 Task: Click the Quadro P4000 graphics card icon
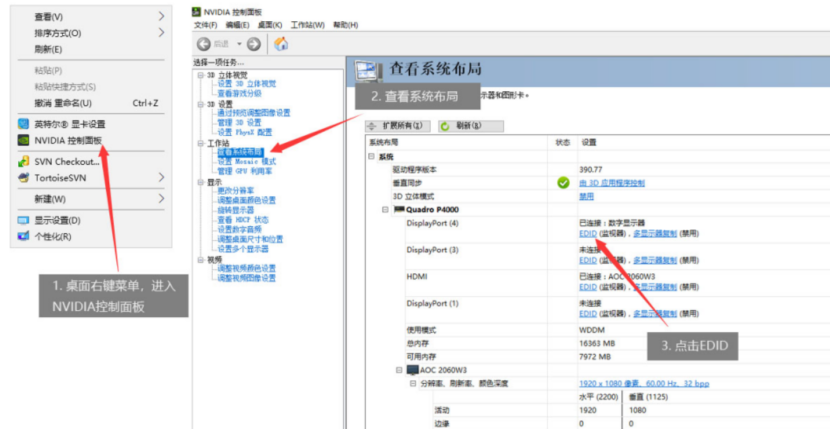pos(399,210)
